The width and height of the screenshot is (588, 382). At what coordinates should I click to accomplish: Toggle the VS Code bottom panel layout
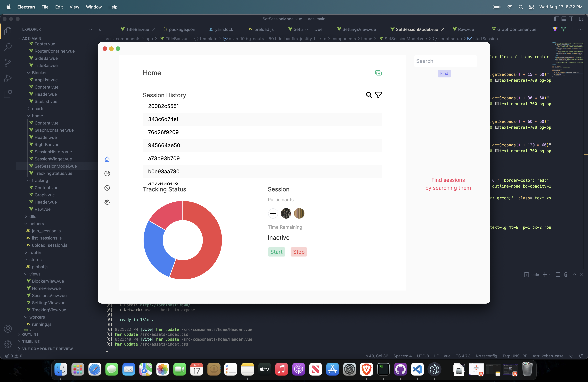564,19
